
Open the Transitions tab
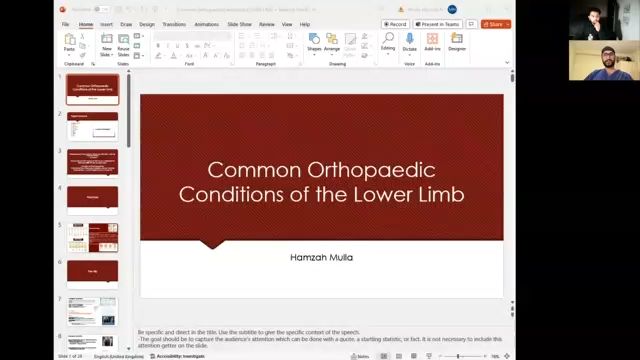[x=174, y=24]
